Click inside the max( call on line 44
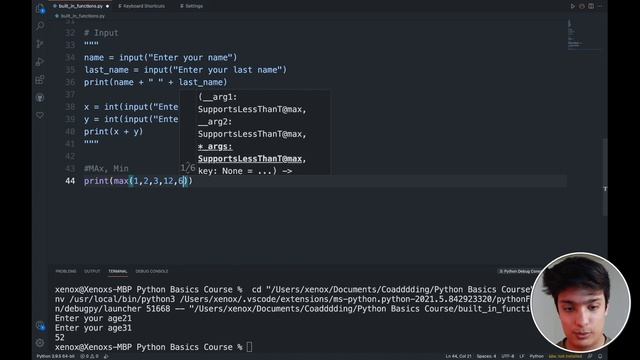The height and width of the screenshot is (360, 640). click(x=159, y=181)
